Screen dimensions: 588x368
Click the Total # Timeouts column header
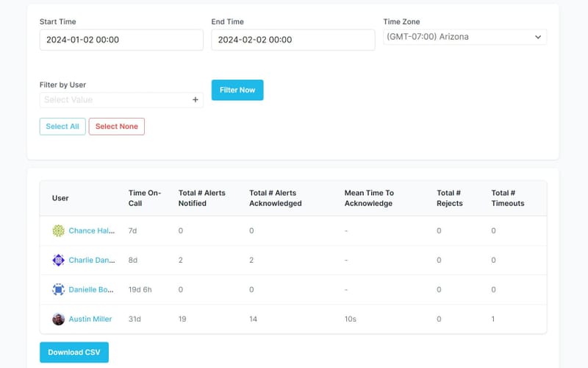point(508,198)
